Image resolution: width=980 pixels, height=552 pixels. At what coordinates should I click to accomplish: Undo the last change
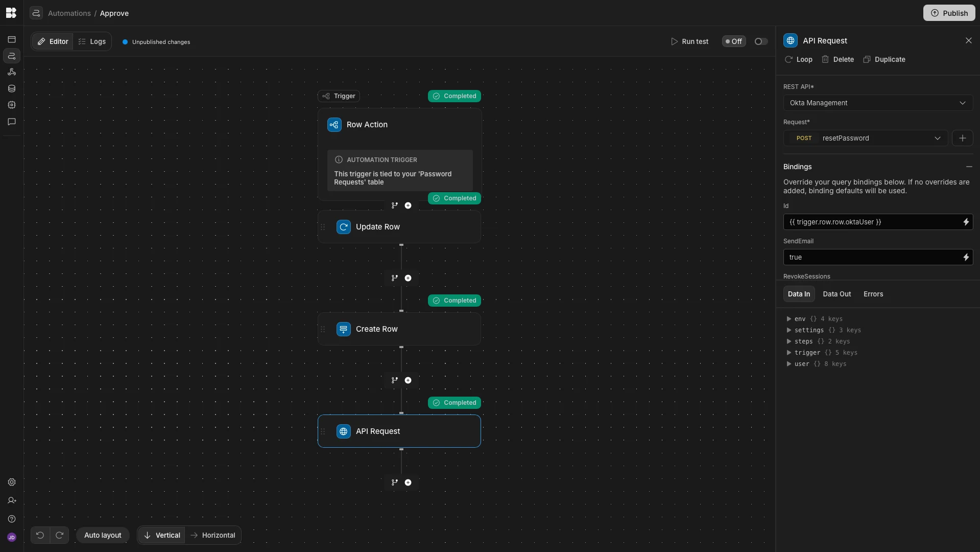[40, 535]
